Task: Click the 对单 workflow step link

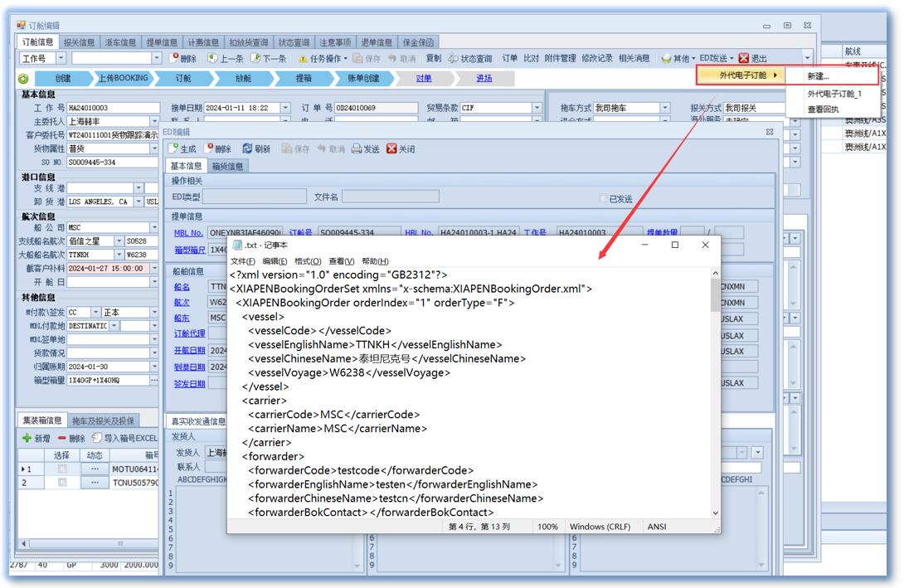Action: pyautogui.click(x=424, y=78)
